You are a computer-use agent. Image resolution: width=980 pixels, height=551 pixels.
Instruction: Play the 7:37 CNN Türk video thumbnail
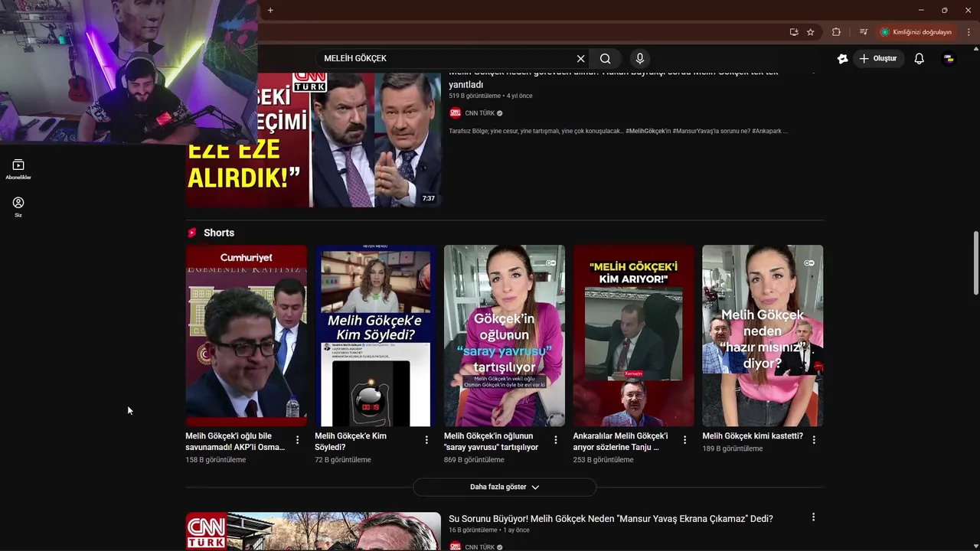313,139
